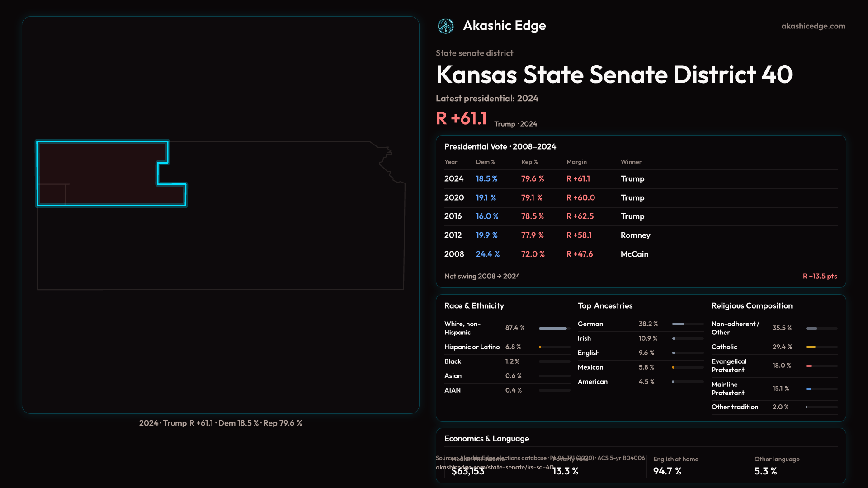Click the German ancestry bar
Screen dimensions: 868x488
[x=687, y=324]
